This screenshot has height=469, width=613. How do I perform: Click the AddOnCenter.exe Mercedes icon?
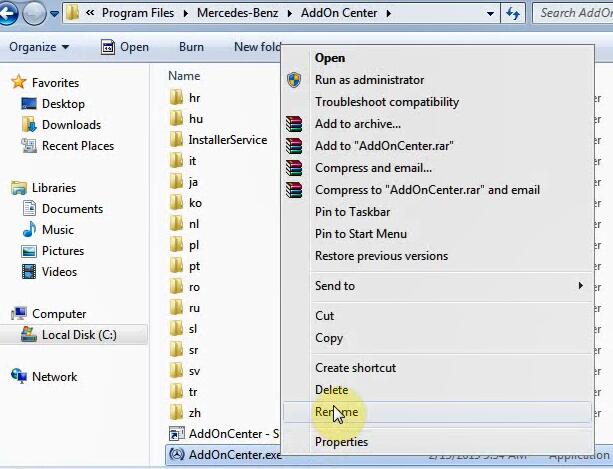177,455
